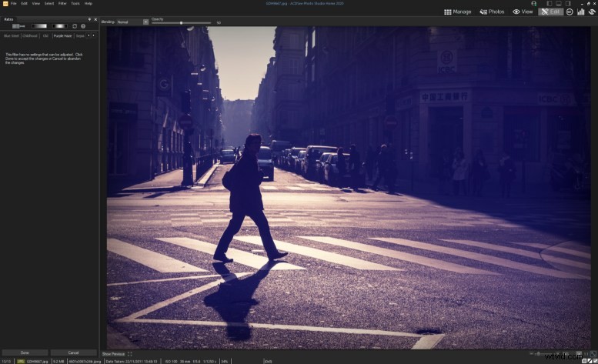Select the Childhood retro preset

click(30, 36)
